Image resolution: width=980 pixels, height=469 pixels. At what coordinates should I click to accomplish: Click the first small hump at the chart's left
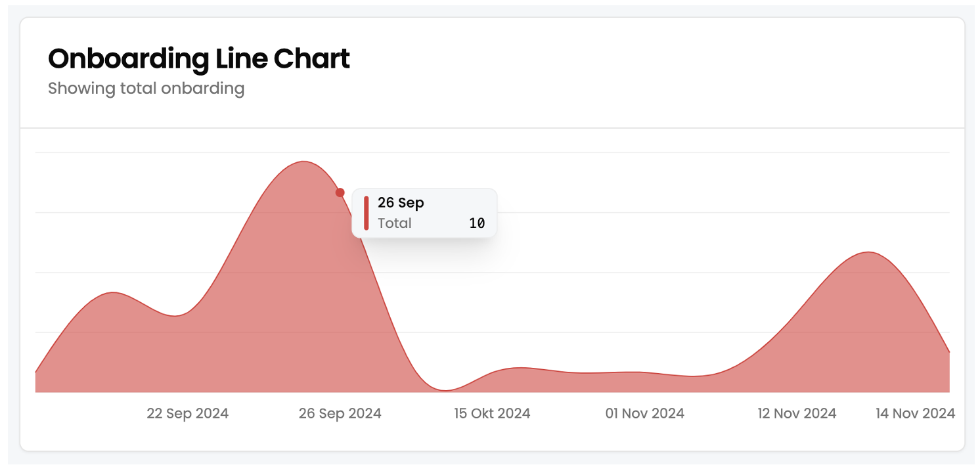[114, 292]
